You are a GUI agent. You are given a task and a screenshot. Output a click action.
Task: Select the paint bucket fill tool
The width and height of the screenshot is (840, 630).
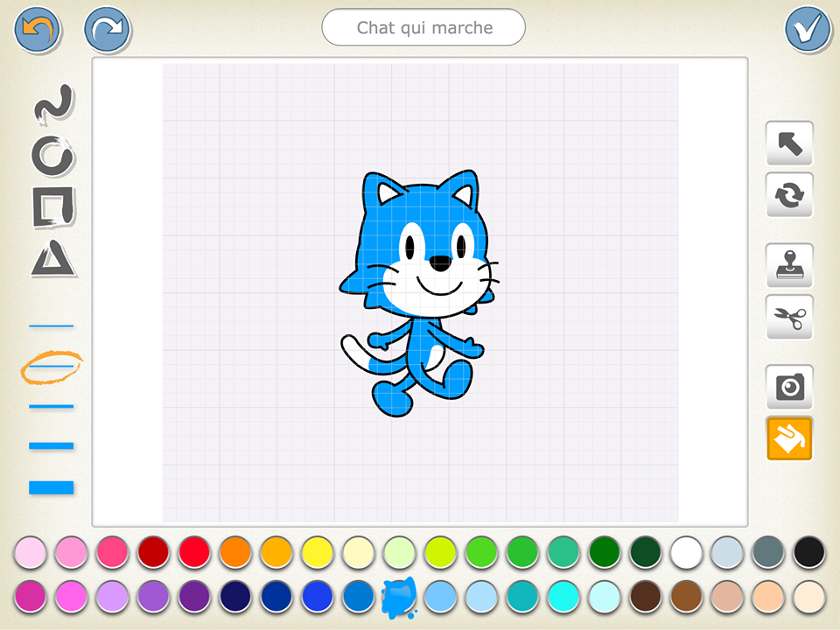click(x=788, y=439)
